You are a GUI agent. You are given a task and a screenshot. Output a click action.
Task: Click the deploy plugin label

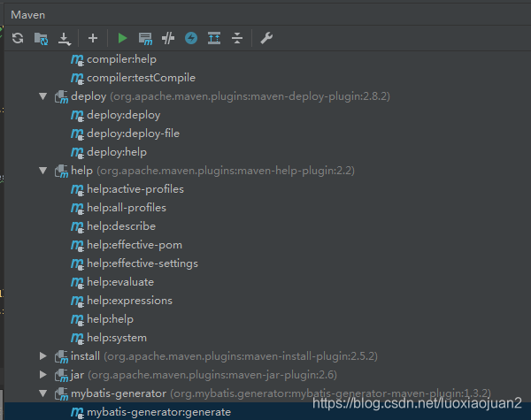[x=88, y=96]
